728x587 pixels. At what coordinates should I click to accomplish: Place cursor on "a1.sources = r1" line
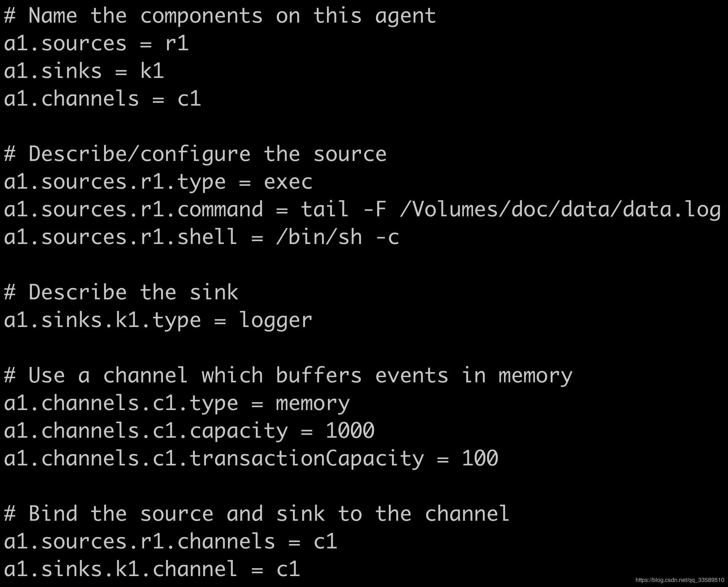point(96,44)
